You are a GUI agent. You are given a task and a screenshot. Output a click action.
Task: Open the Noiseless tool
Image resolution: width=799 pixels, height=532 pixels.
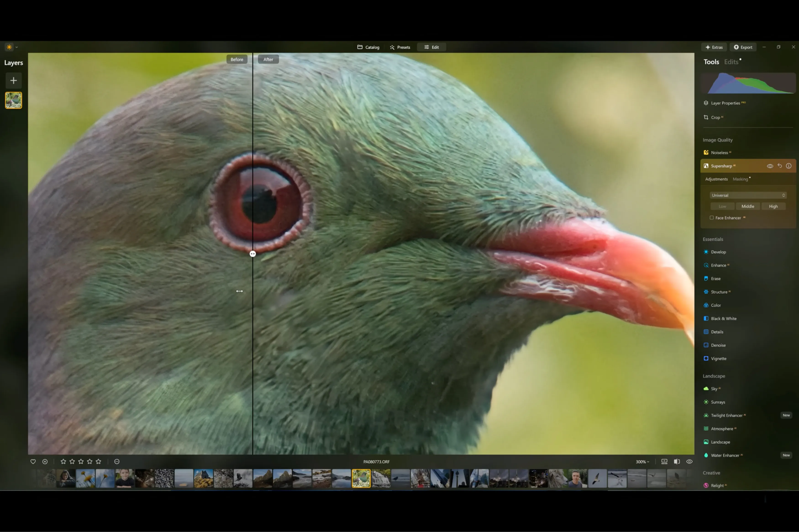point(719,153)
